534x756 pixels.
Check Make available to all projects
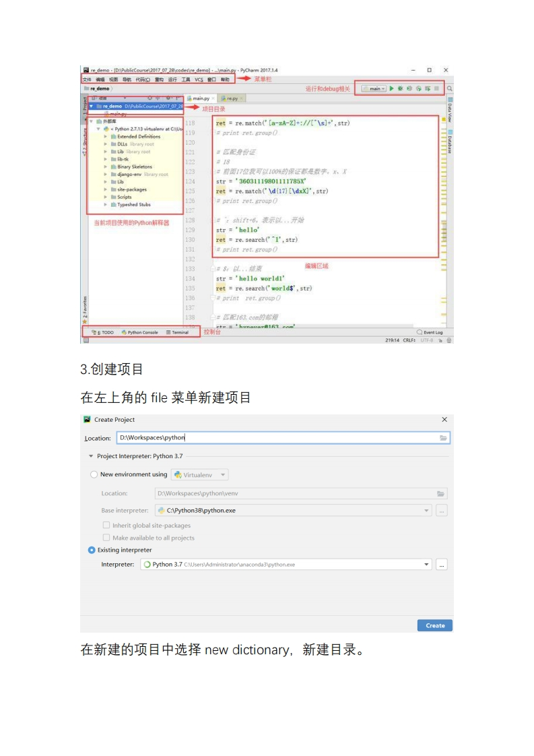coord(106,538)
